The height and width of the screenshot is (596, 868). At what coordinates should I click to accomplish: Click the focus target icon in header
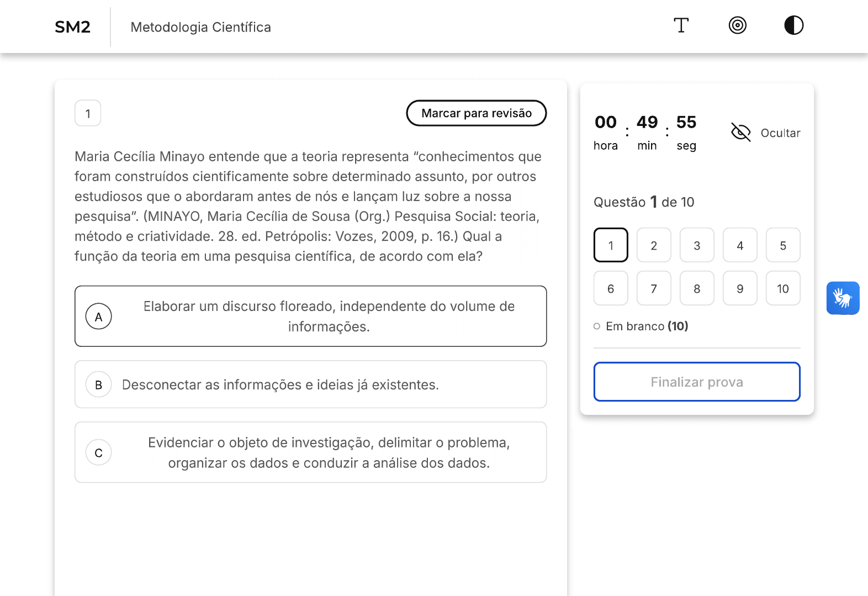(737, 25)
